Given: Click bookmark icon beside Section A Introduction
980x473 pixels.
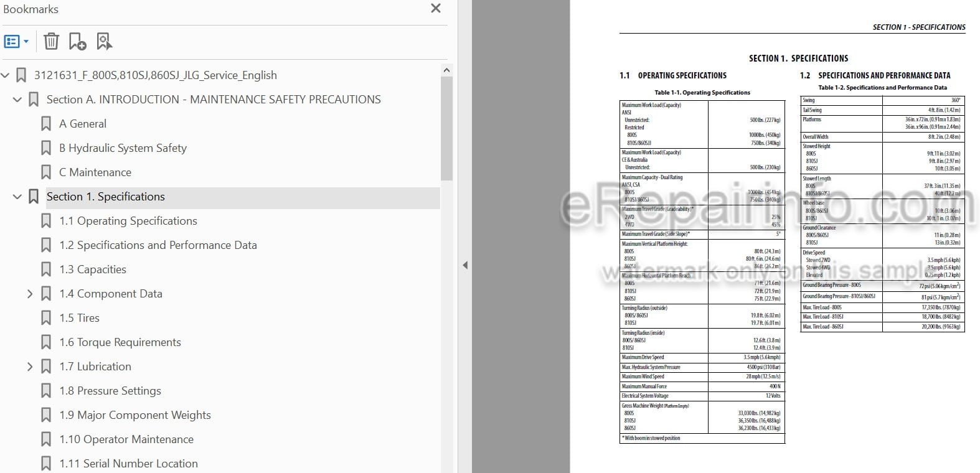Looking at the screenshot, I should tap(34, 100).
